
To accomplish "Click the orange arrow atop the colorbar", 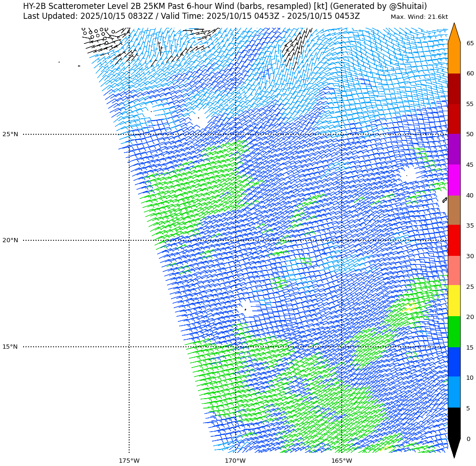I will click(454, 34).
